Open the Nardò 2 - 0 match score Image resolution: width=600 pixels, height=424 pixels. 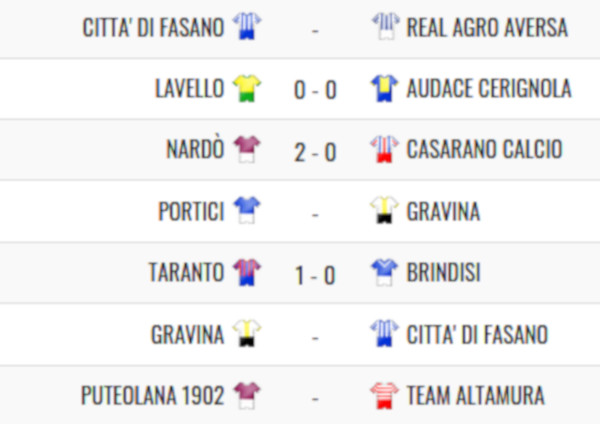315,152
